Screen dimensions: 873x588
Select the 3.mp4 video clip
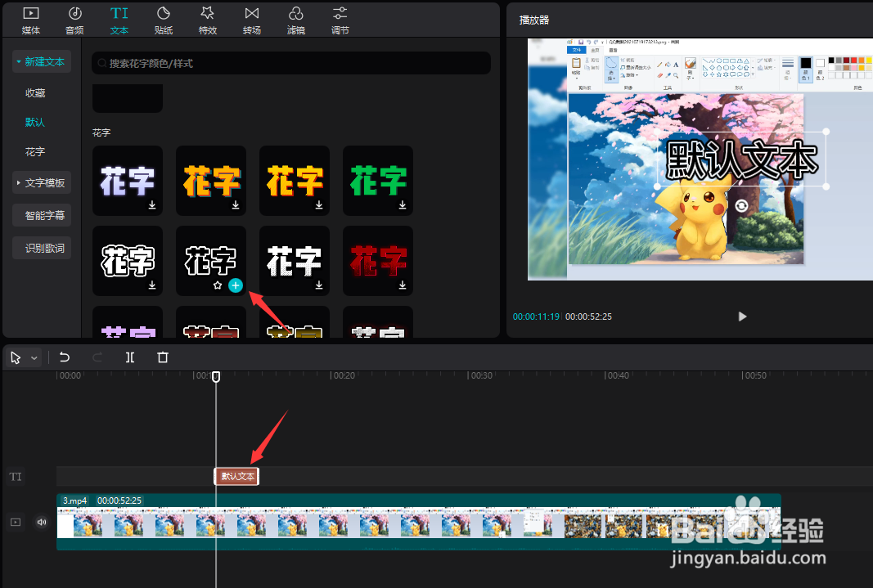click(419, 522)
